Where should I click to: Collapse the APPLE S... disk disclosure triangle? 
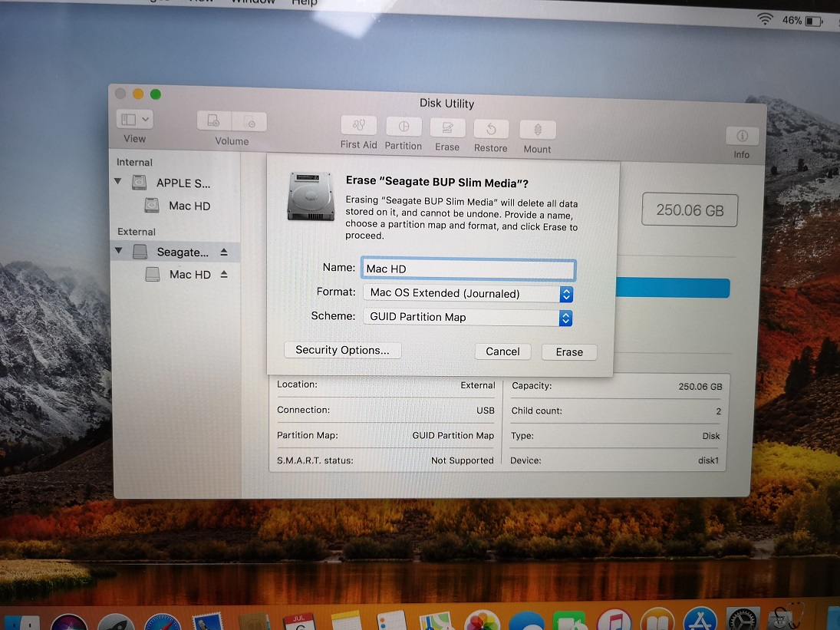pos(118,182)
